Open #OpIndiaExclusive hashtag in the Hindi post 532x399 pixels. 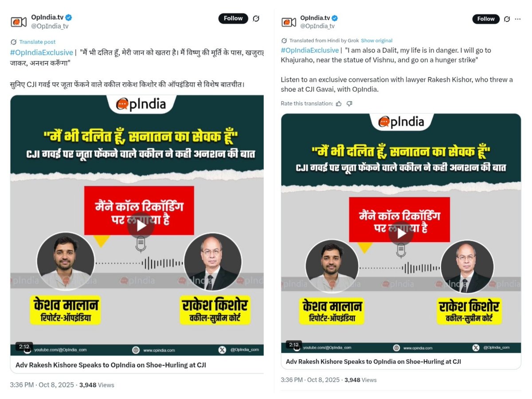41,53
